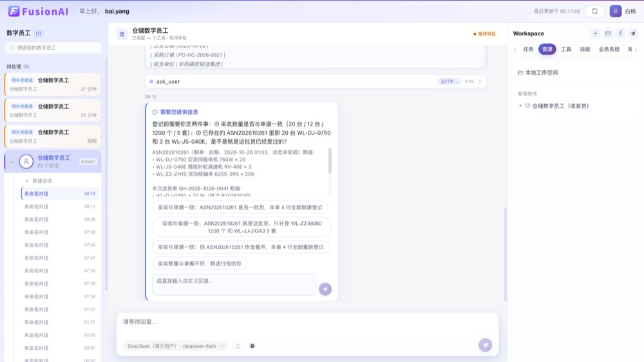Click the help question mark icon

tap(252, 346)
